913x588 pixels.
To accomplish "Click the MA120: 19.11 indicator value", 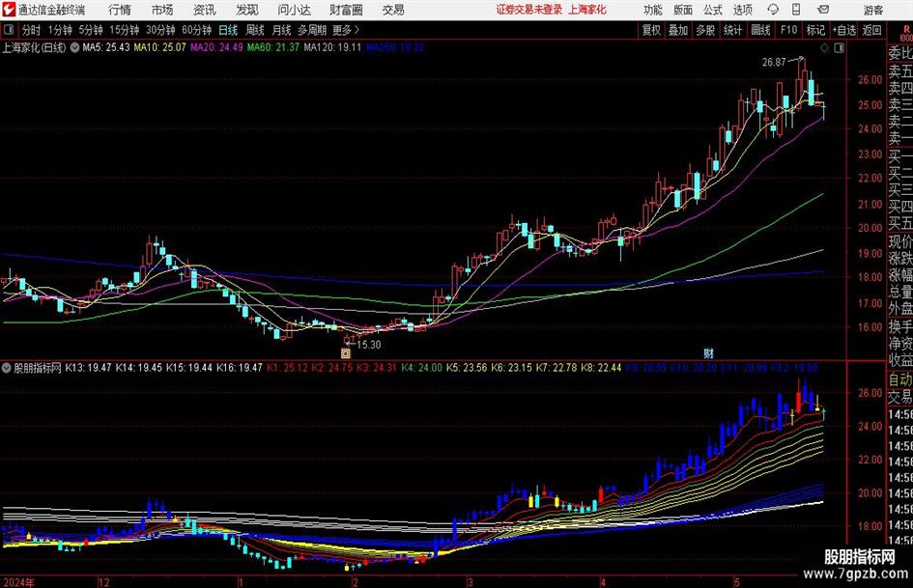I will (x=332, y=47).
